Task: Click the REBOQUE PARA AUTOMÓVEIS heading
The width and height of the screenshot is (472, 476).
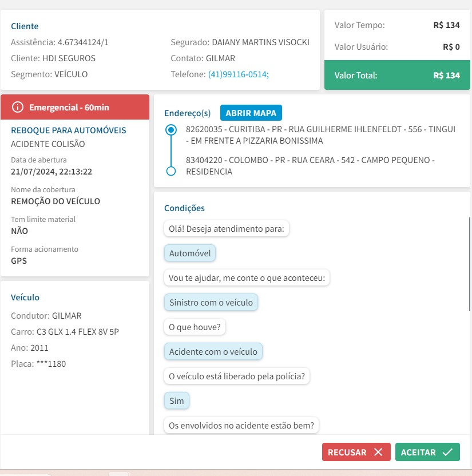Action: pos(69,130)
